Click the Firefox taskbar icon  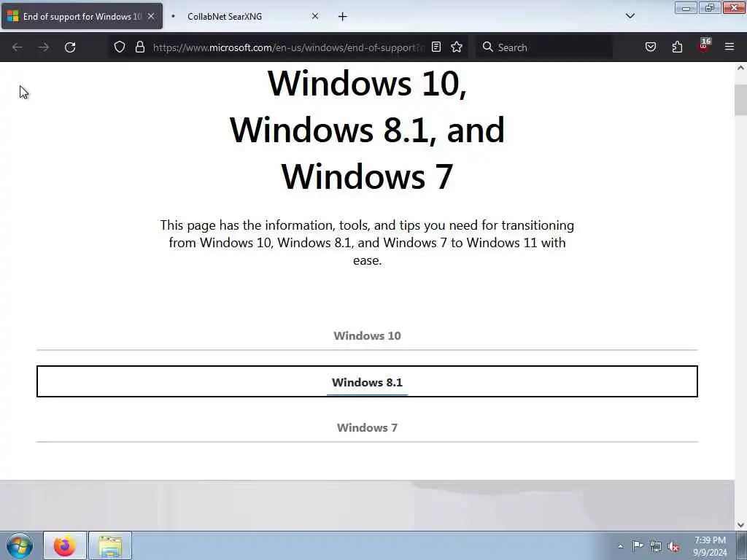65,545
